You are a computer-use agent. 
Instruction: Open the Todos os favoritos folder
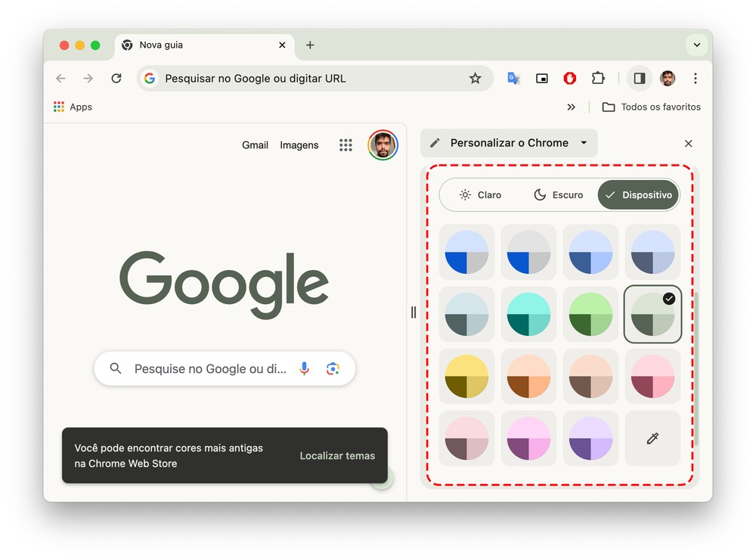pyautogui.click(x=652, y=107)
